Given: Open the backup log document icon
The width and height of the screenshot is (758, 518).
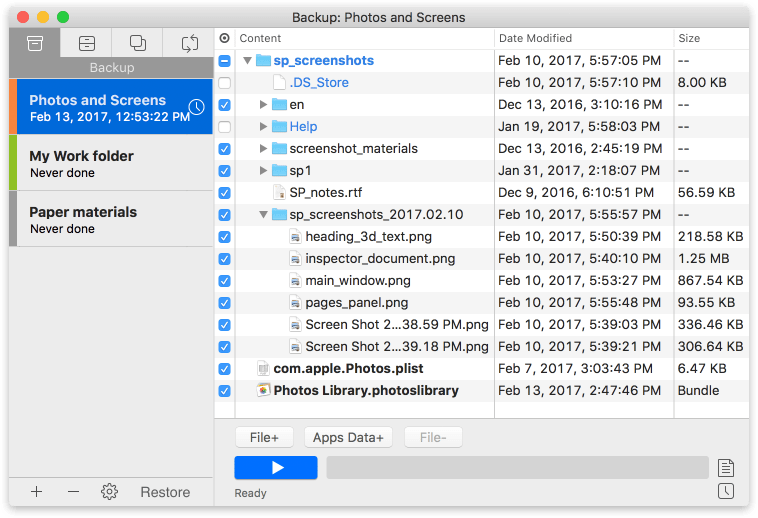Looking at the screenshot, I should pyautogui.click(x=726, y=468).
